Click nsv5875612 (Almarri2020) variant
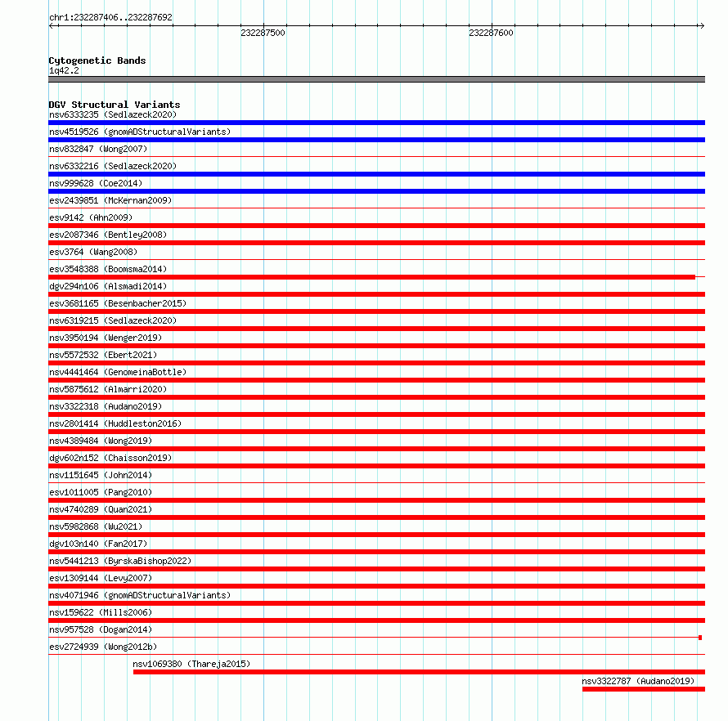Viewport: 728px width, 721px height. tap(108, 389)
